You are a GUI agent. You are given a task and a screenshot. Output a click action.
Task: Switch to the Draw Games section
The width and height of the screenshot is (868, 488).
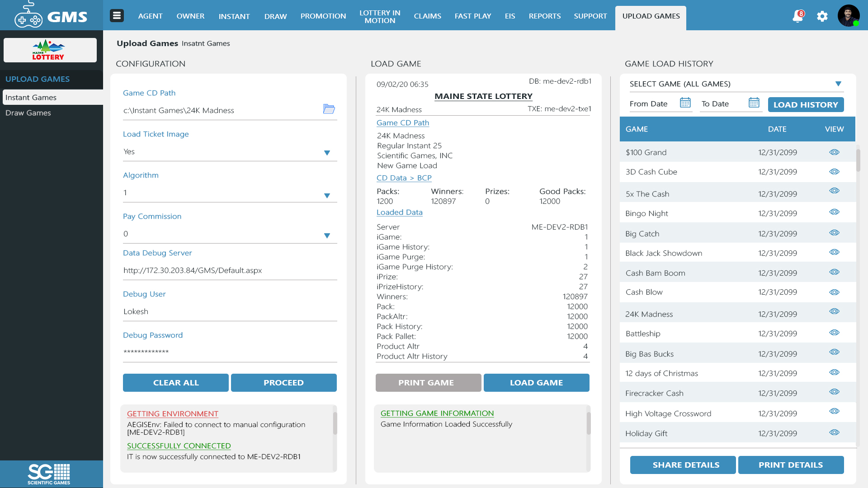click(28, 113)
